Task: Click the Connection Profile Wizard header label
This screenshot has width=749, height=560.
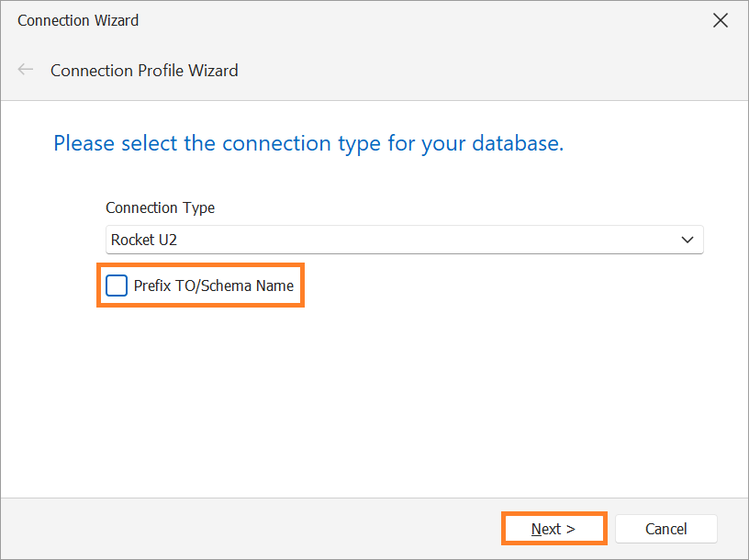Action: point(144,70)
